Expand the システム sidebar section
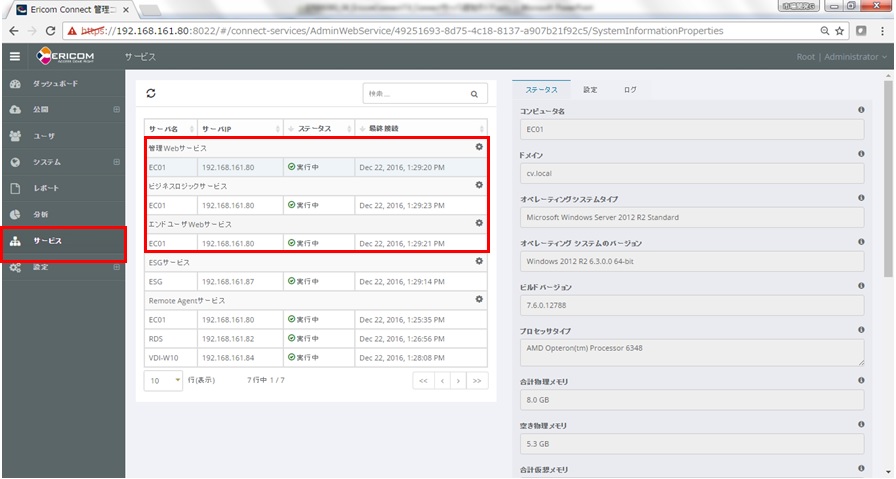 point(116,162)
